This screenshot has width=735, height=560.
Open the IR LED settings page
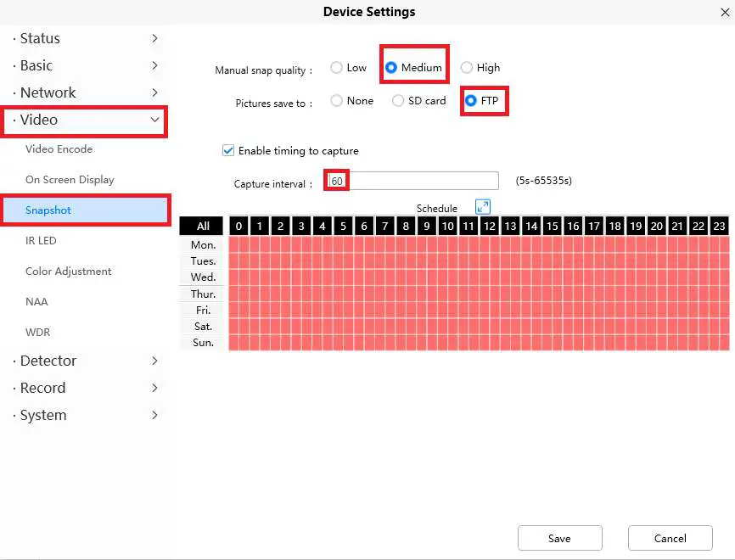41,241
